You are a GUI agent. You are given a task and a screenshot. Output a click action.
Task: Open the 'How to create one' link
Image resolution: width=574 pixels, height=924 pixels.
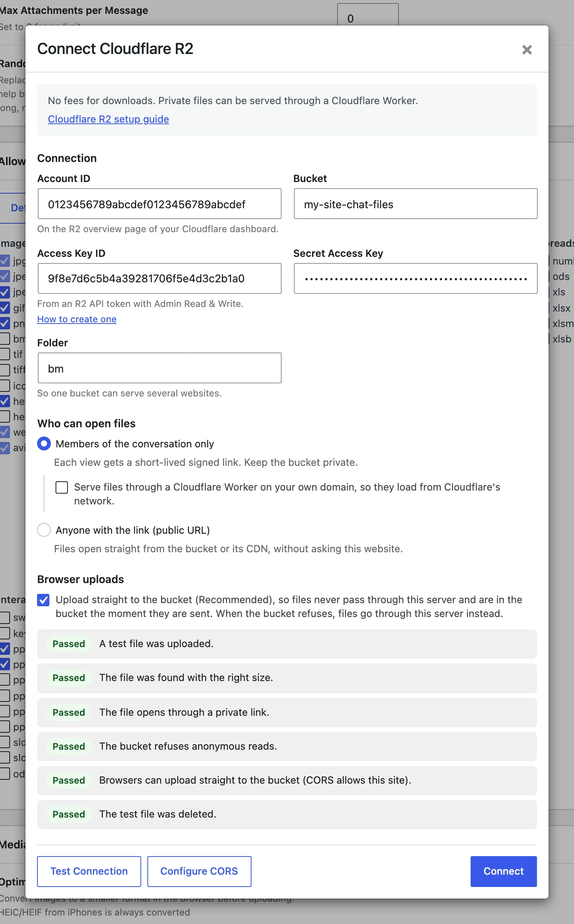77,319
